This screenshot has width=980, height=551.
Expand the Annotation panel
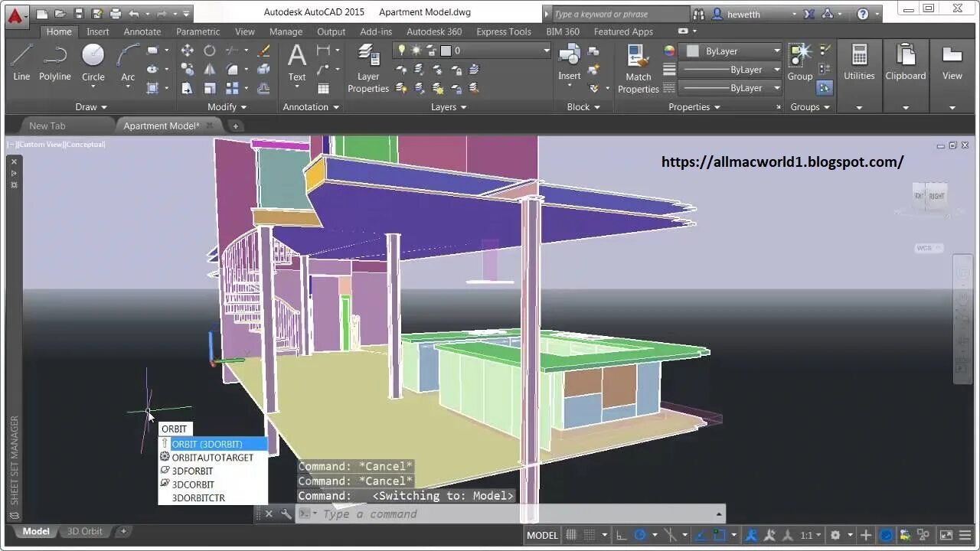(x=311, y=107)
